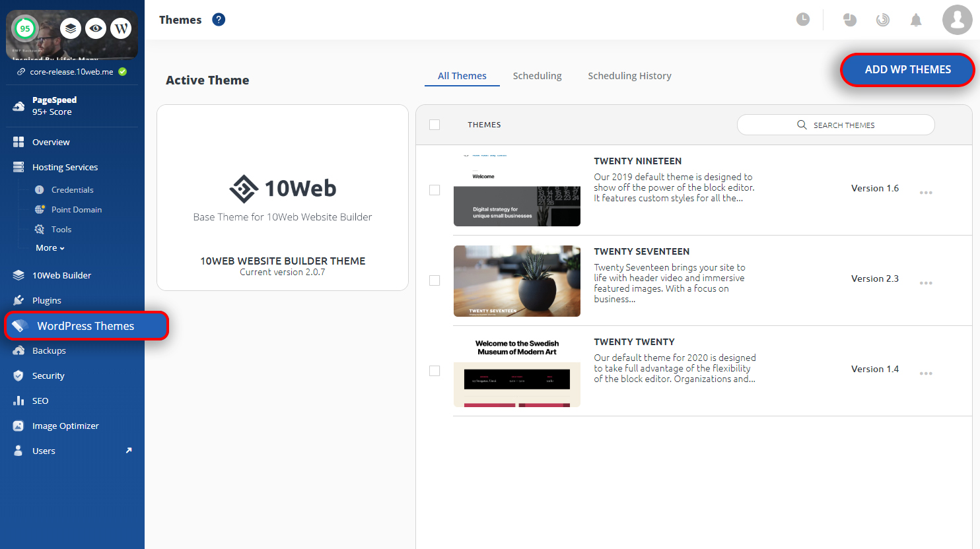Click Twenty Seventeen theme thumbnail
The width and height of the screenshot is (980, 549).
517,281
